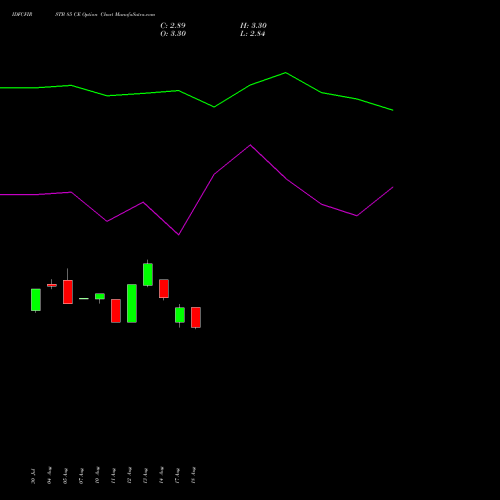Select the 18 Aug date axis label

point(193,475)
